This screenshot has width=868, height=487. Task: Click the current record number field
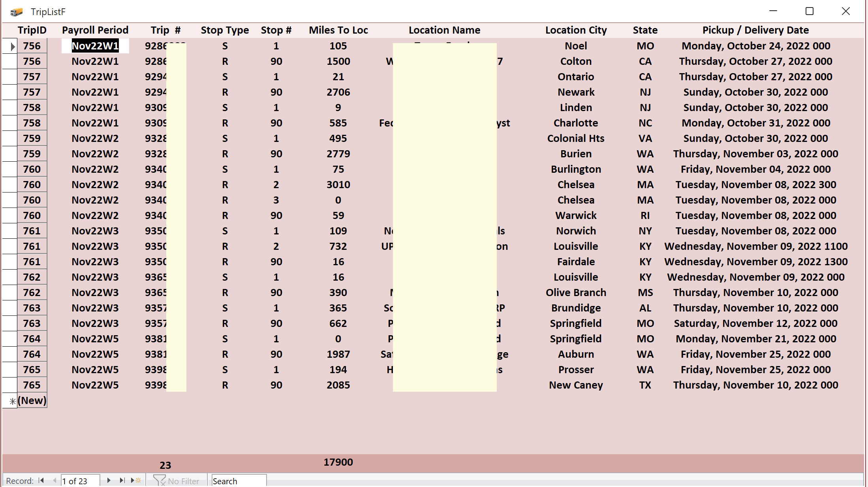[x=80, y=481]
